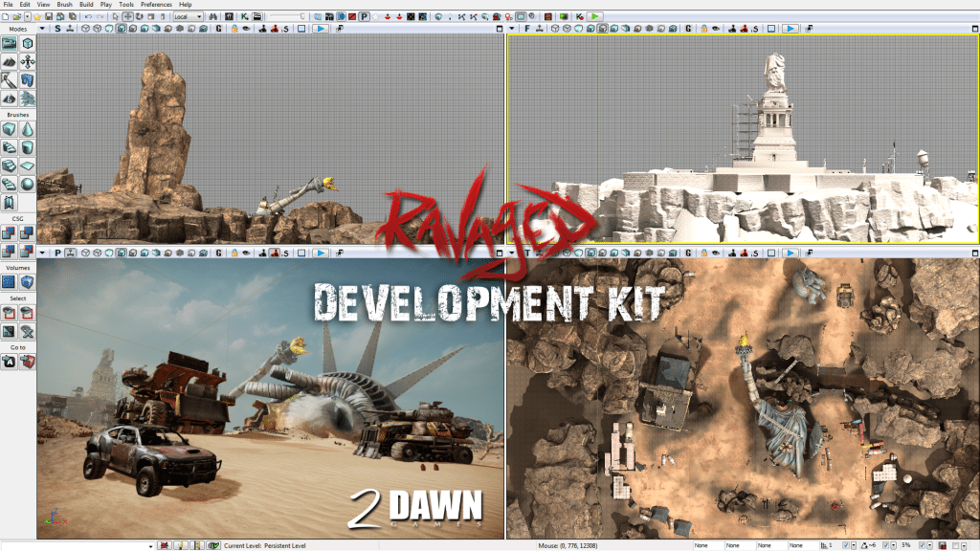Select the Mesh Paint mode icon
This screenshot has width=980, height=551.
coord(9,80)
